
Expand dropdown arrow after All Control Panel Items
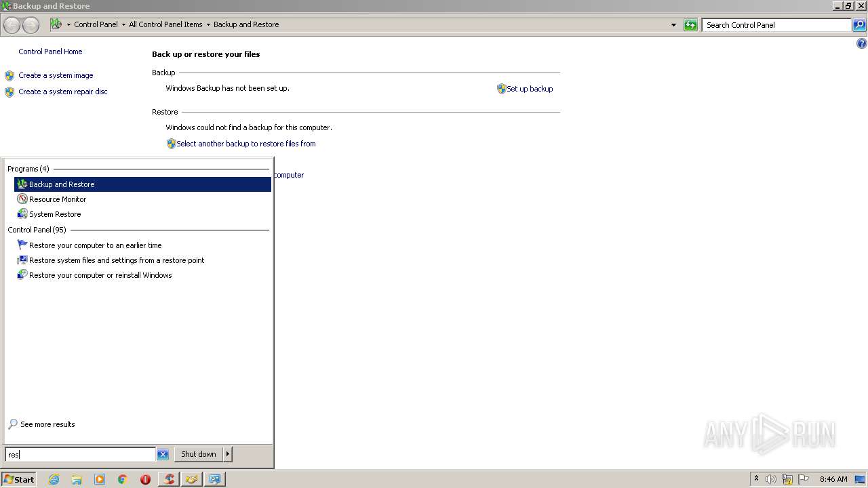pyautogui.click(x=208, y=24)
